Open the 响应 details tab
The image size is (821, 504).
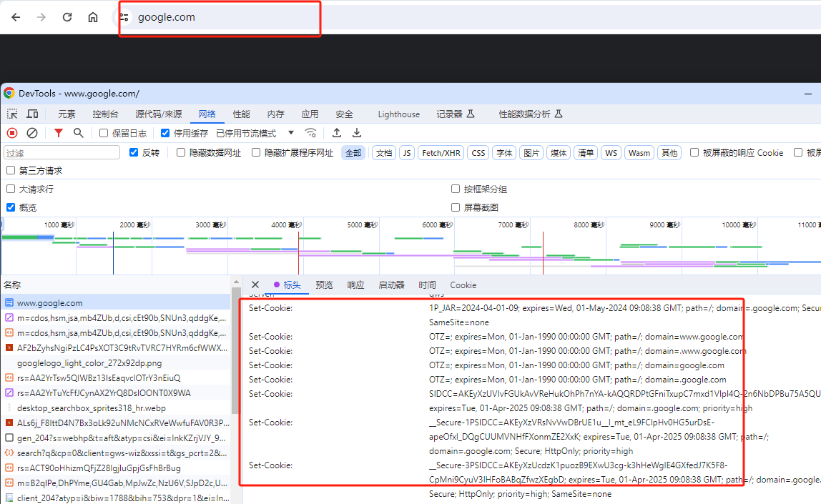pos(355,285)
